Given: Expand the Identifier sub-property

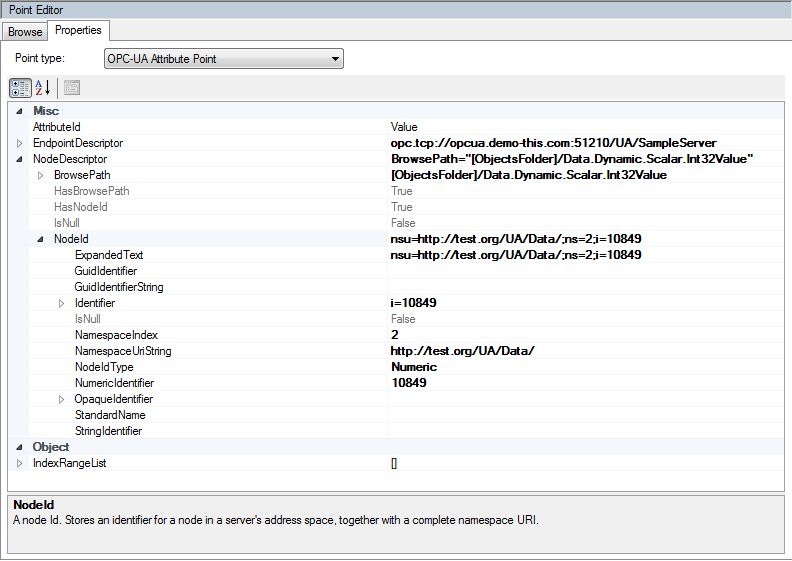Looking at the screenshot, I should pos(60,303).
